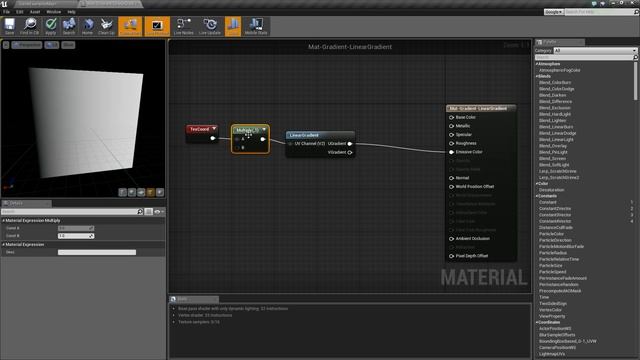Click the Multiply node B input pin

(237, 148)
